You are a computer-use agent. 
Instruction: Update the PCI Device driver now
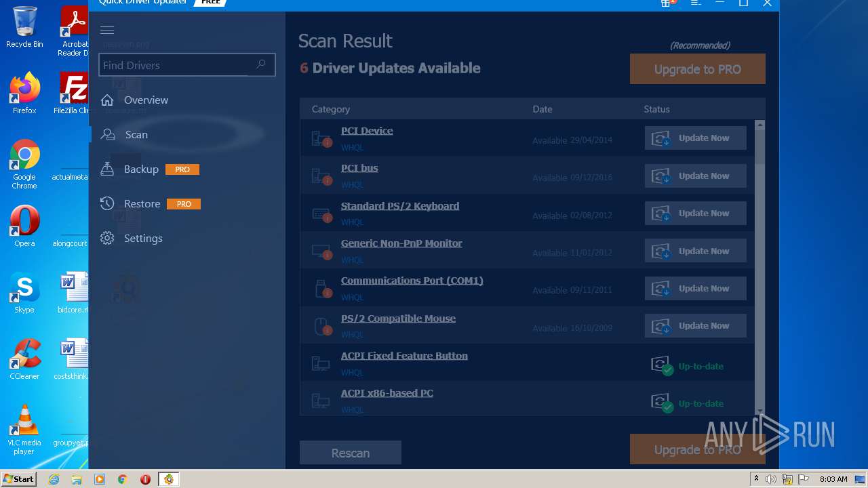pos(696,138)
